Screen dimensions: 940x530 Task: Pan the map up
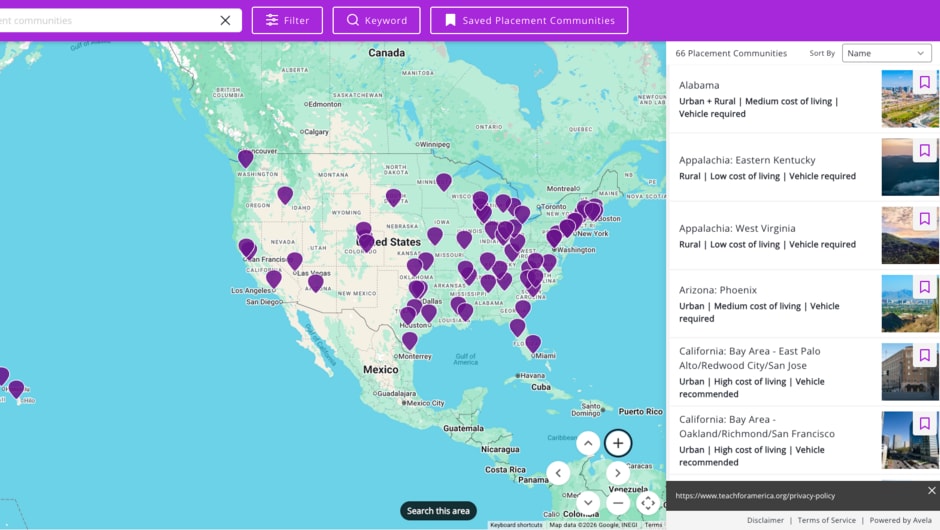coord(588,443)
